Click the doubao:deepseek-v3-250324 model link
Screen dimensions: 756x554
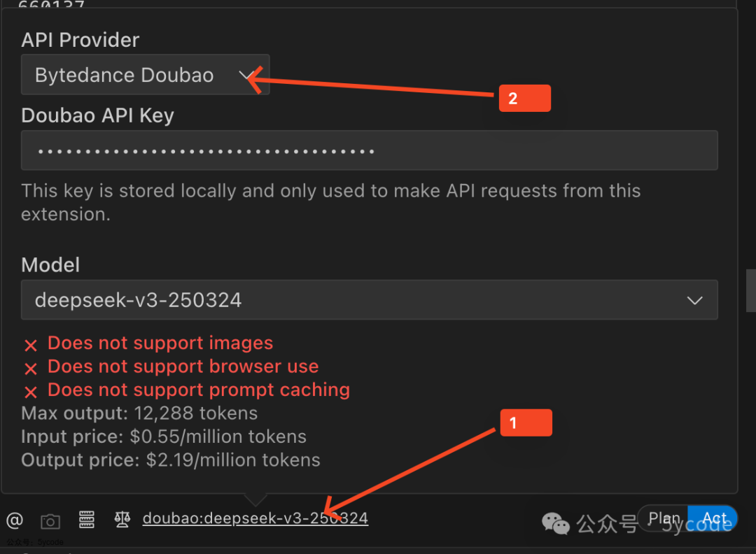[x=255, y=518]
